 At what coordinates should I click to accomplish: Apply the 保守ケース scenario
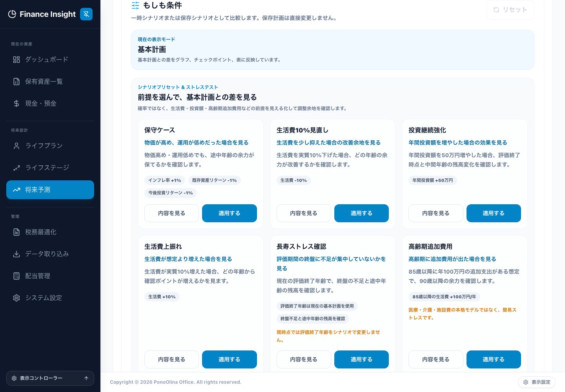[230, 213]
